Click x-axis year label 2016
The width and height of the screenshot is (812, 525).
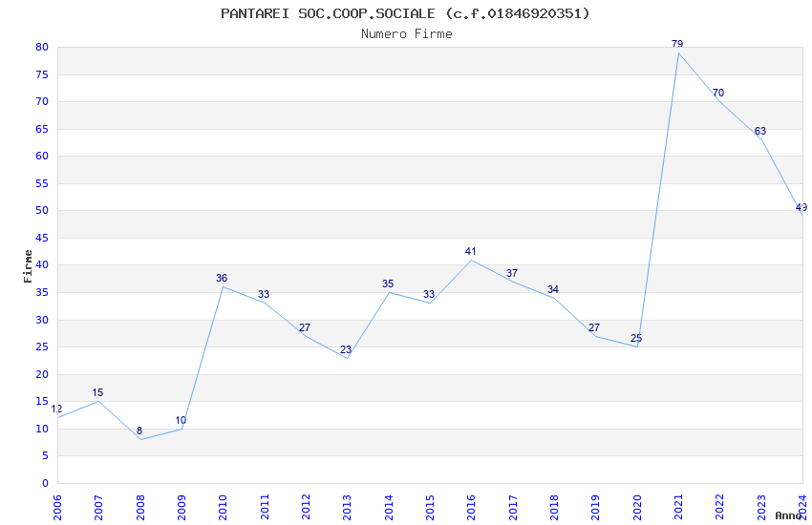471,508
